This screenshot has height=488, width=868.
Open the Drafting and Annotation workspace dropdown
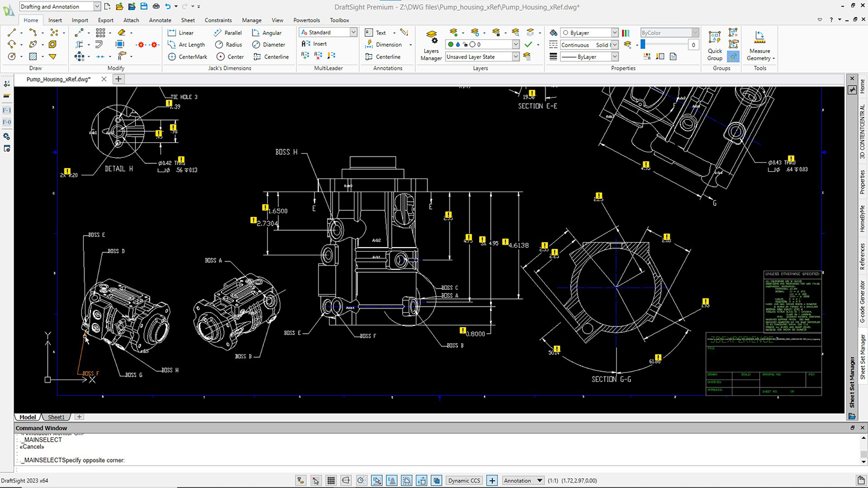[x=97, y=6]
